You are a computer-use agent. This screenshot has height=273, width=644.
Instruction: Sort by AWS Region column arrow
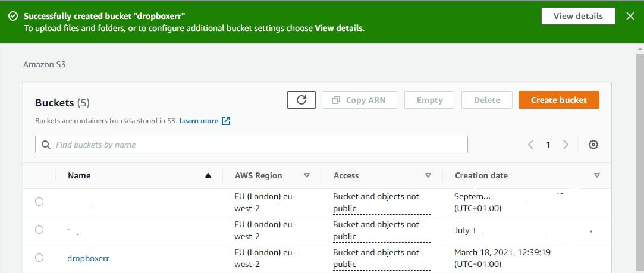pyautogui.click(x=307, y=175)
